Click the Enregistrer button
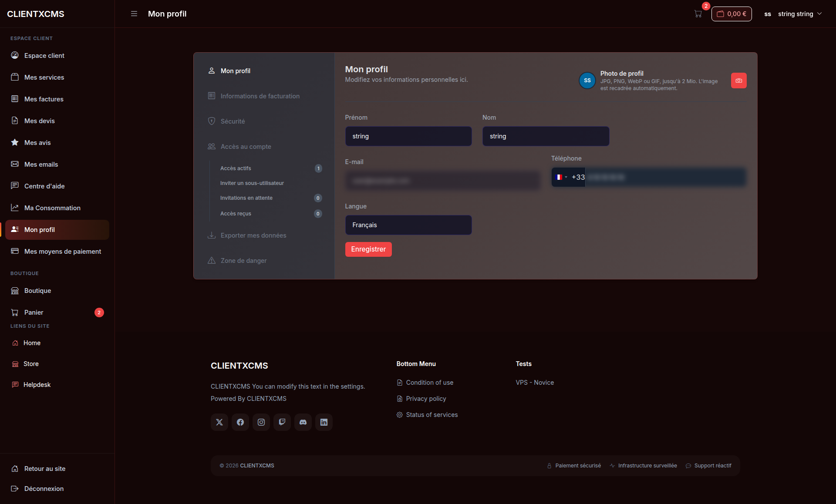Screen dimensions: 836x504 [368, 249]
